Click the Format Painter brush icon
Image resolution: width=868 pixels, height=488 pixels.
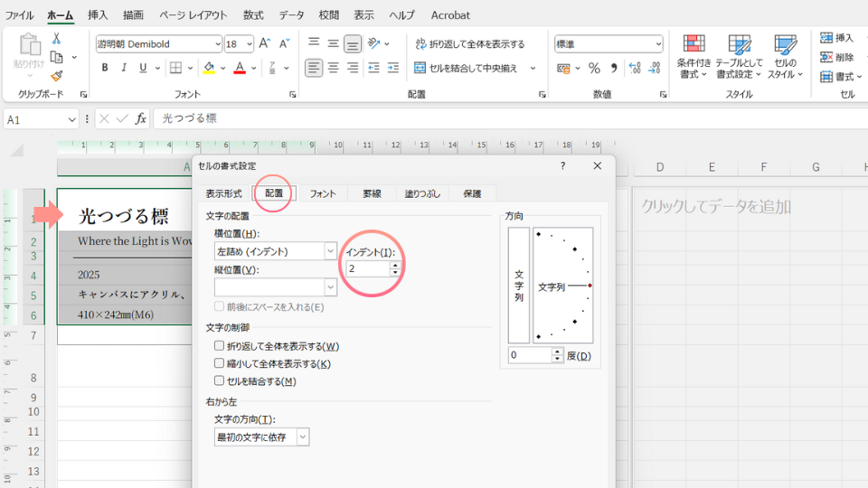[57, 76]
